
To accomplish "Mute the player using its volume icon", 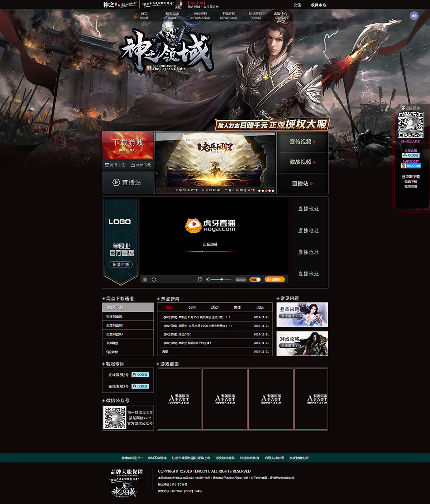I will pos(208,280).
